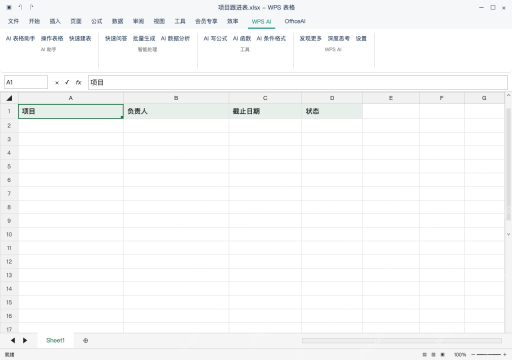Screen dimensions: 512x360
Task: Click cell A1 containing 项目
Action: (71, 111)
